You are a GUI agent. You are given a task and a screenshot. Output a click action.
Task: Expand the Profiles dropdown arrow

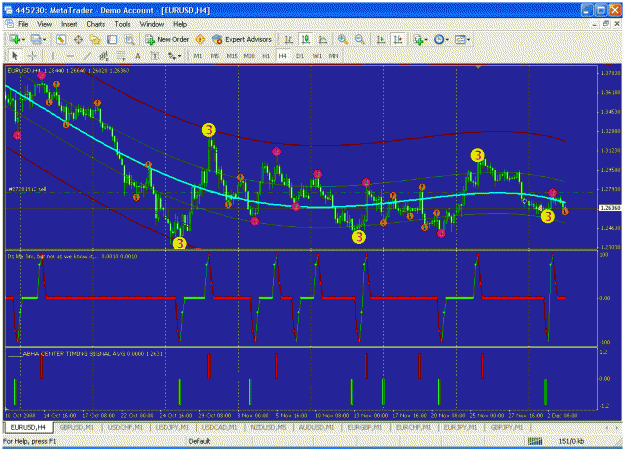(44, 39)
